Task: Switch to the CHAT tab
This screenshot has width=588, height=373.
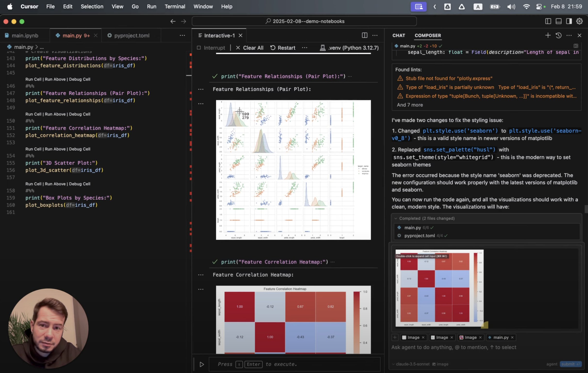Action: pos(399,35)
